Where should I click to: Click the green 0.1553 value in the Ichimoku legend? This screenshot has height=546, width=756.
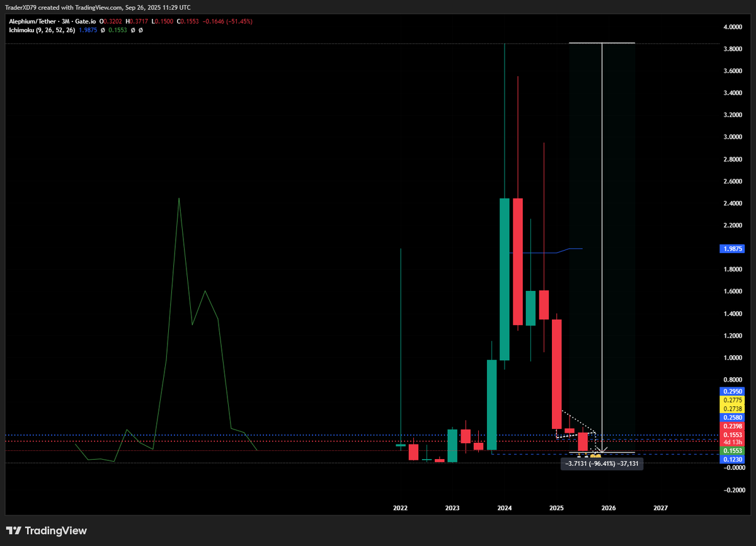click(117, 30)
